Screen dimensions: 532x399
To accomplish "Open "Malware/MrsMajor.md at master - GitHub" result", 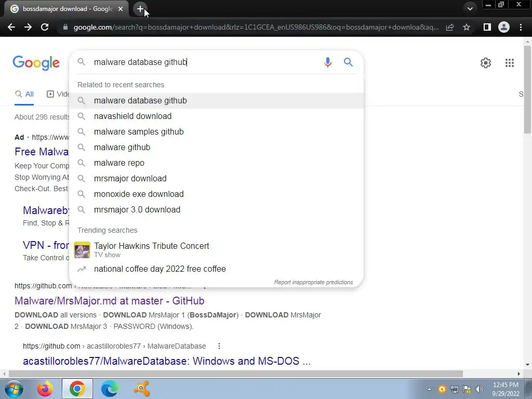I will pos(109,301).
